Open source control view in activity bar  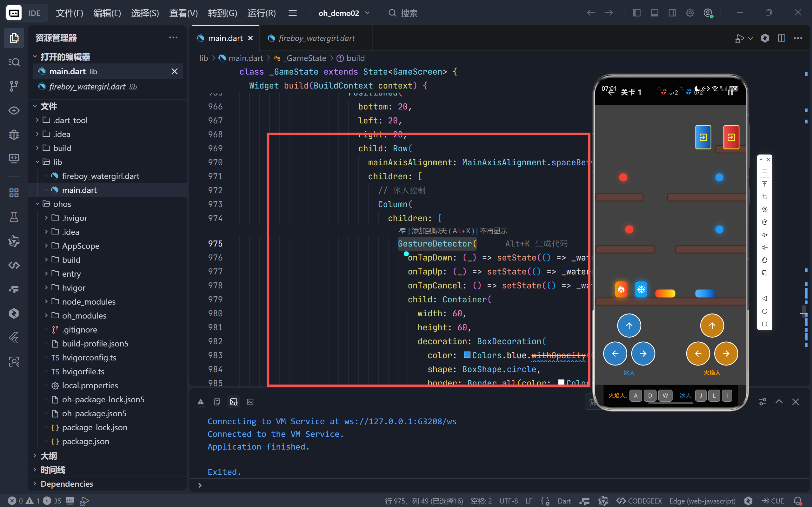pos(14,86)
